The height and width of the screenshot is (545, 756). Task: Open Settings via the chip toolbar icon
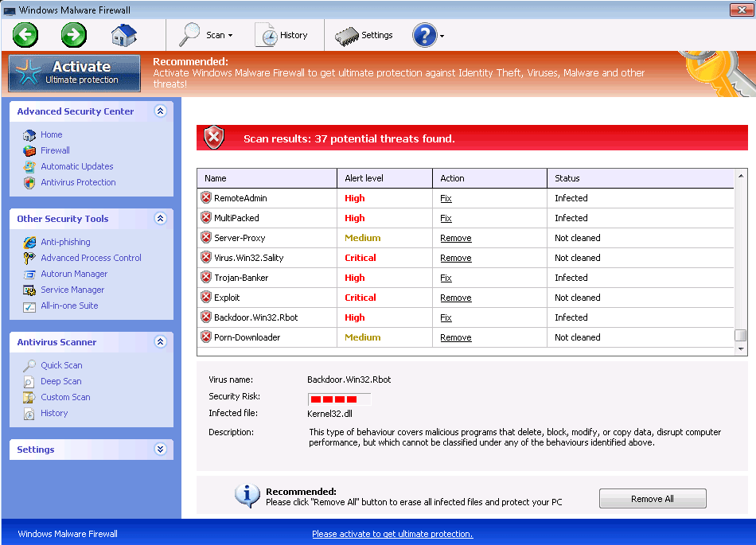(347, 35)
